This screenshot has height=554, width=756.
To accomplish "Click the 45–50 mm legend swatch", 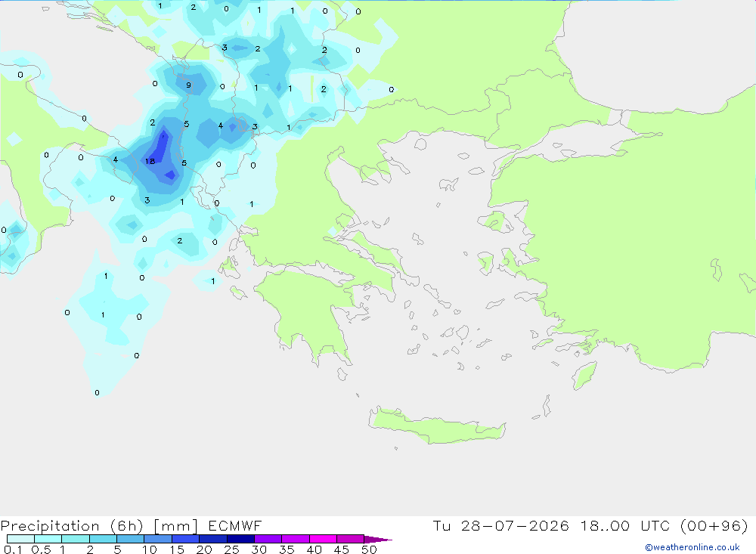I will coord(351,539).
